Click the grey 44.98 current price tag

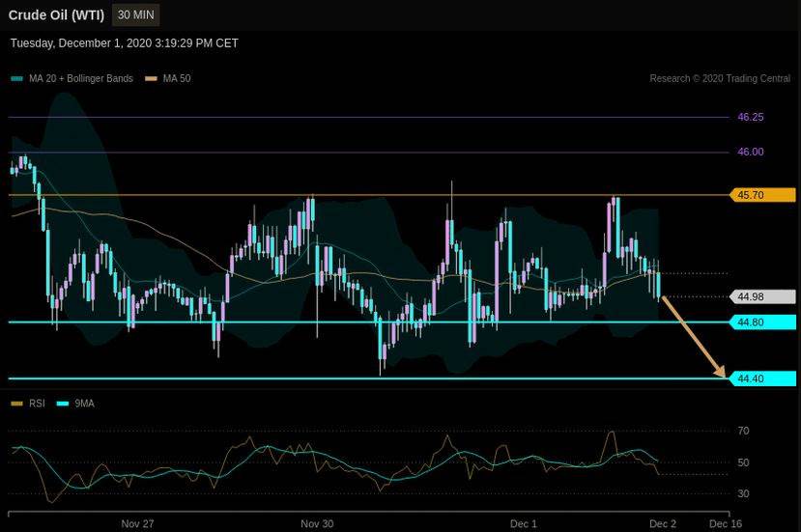[x=762, y=296]
